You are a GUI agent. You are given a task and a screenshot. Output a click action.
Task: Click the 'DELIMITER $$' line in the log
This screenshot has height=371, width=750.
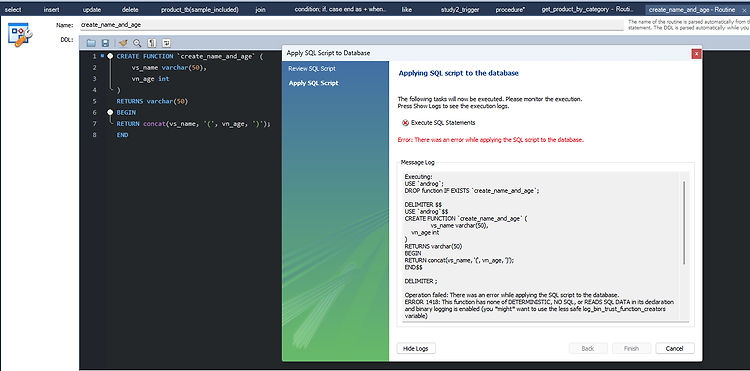tap(423, 204)
